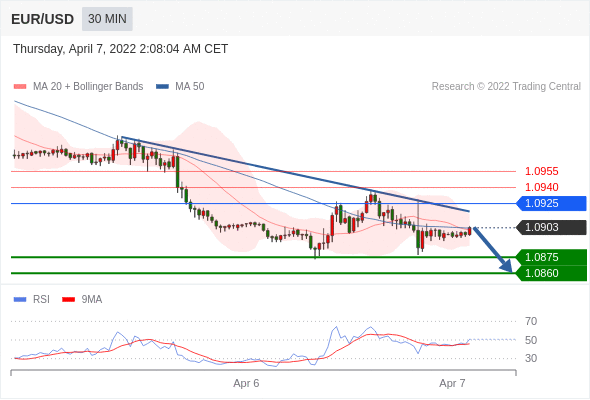Click the 30 MIN timeframe button

point(107,19)
